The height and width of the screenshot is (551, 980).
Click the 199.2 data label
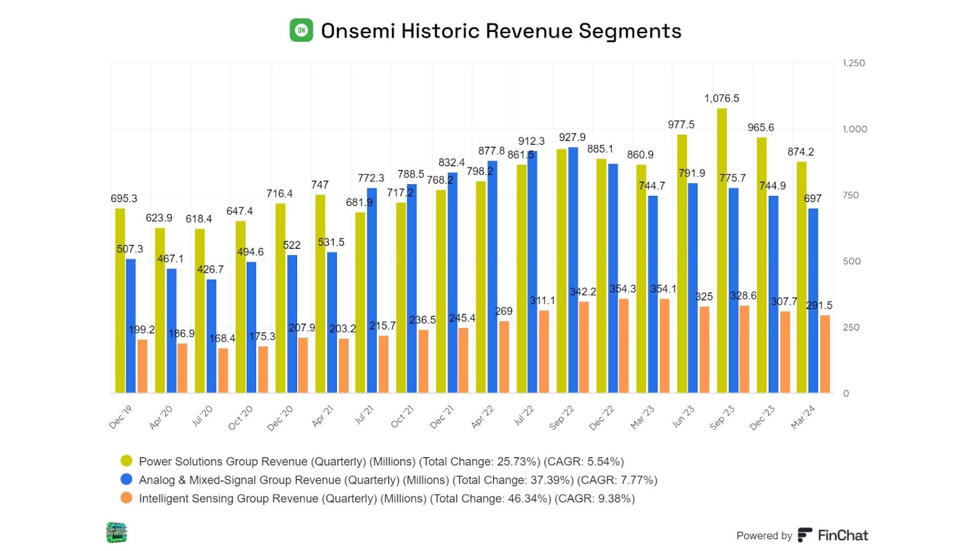tap(141, 330)
